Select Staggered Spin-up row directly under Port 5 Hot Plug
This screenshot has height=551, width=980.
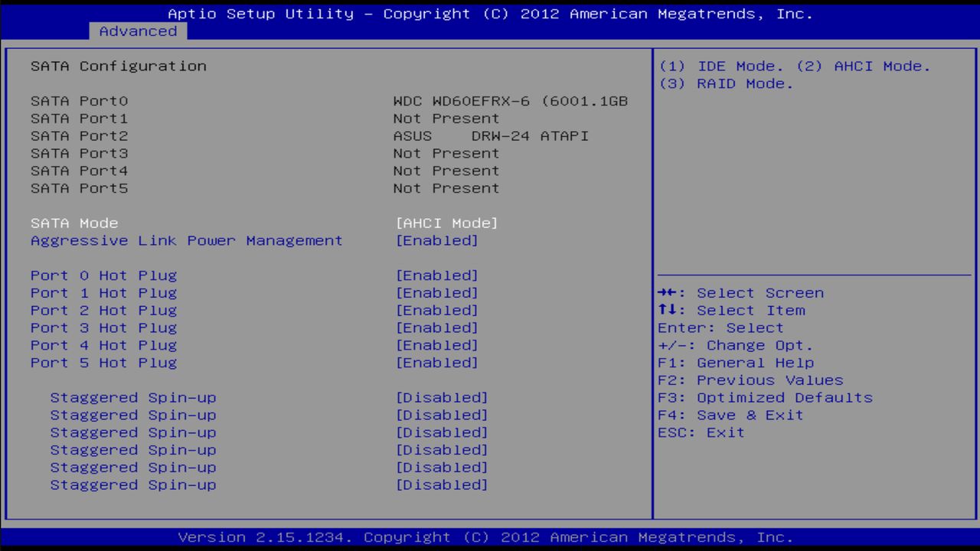click(x=133, y=398)
